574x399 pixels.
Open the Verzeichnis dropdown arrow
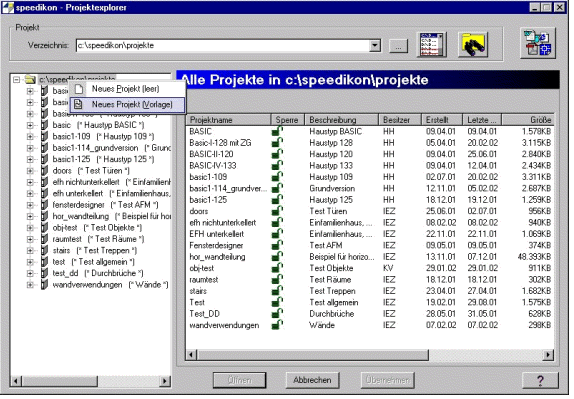[x=374, y=45]
